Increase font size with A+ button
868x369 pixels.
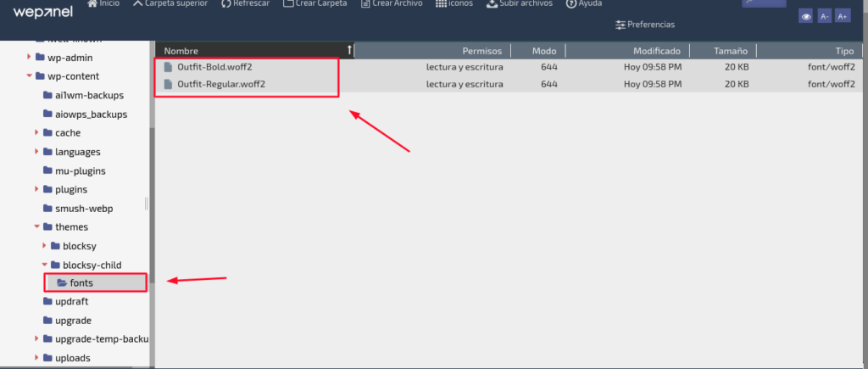point(843,17)
